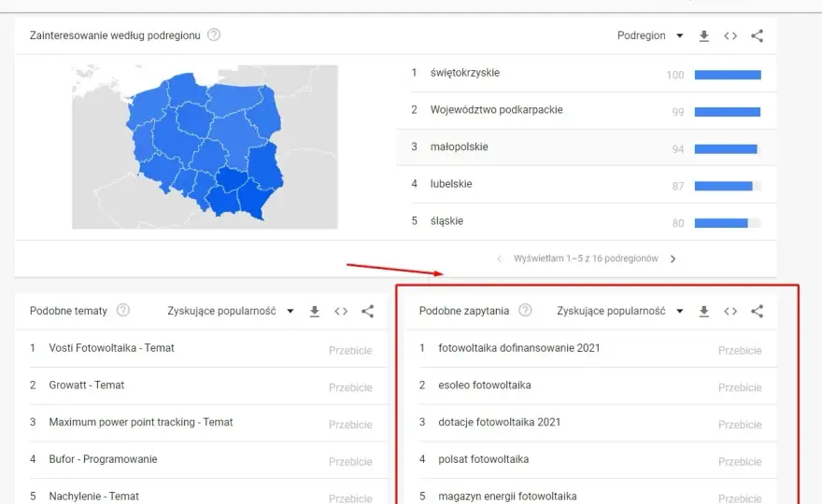Viewport: 822px width, 504px height.
Task: Open topic Bufor - Programowanie
Action: 103,459
